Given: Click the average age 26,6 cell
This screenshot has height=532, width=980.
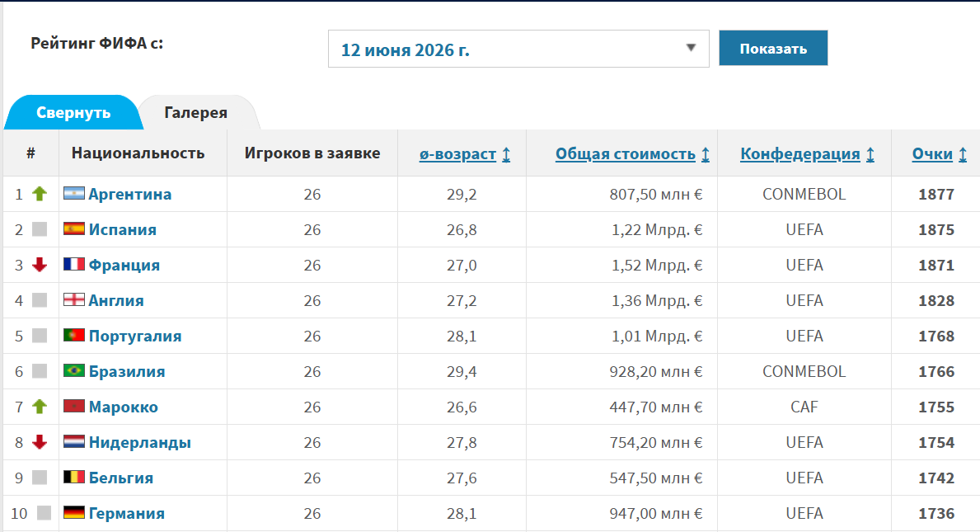Looking at the screenshot, I should coord(462,407).
